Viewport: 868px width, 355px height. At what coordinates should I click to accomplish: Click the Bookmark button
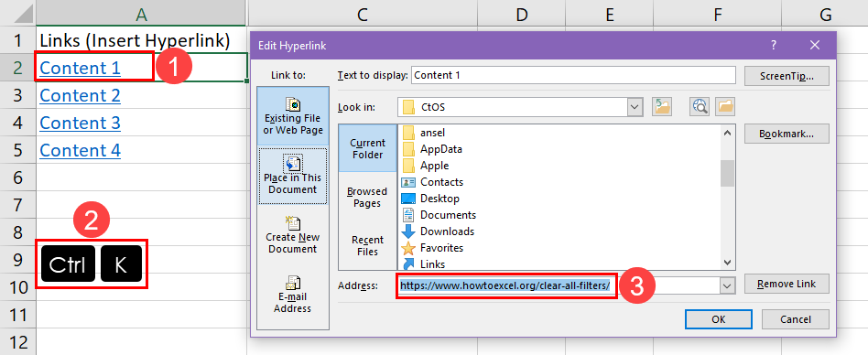(x=787, y=134)
